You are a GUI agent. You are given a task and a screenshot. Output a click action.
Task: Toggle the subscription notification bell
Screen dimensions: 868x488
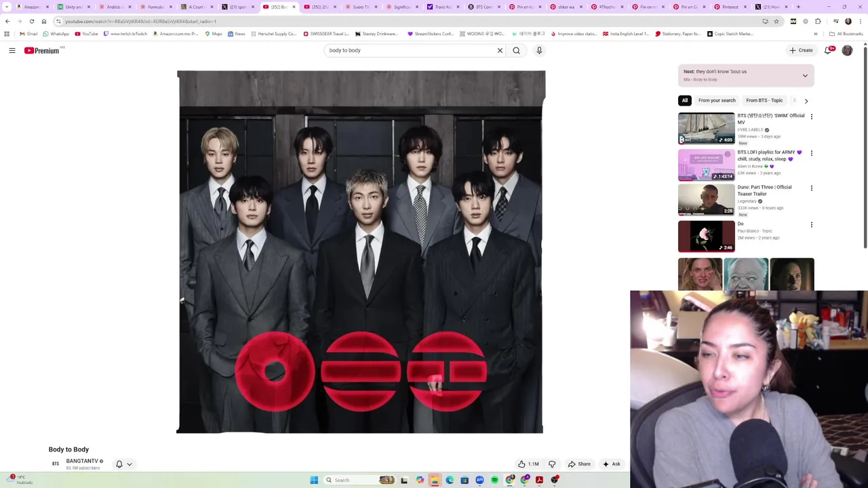pos(119,464)
